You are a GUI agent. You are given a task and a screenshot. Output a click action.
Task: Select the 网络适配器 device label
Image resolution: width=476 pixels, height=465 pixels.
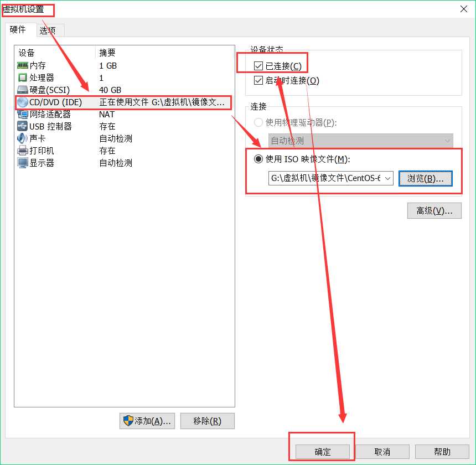coord(50,115)
